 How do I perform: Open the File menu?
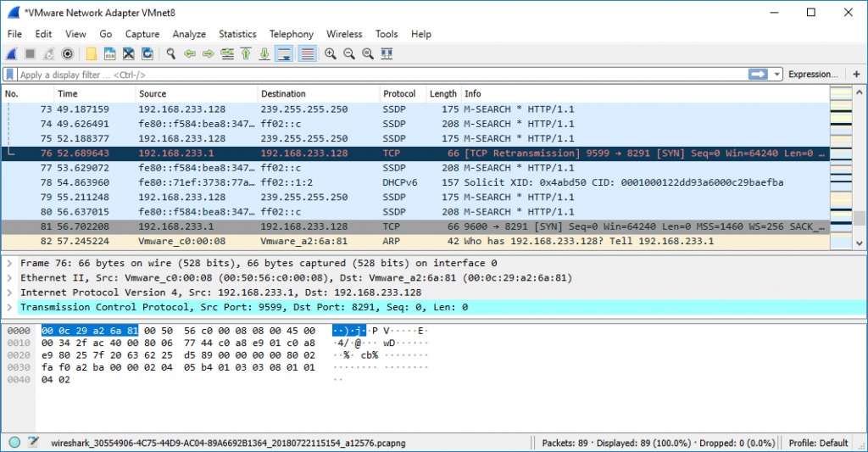click(14, 34)
